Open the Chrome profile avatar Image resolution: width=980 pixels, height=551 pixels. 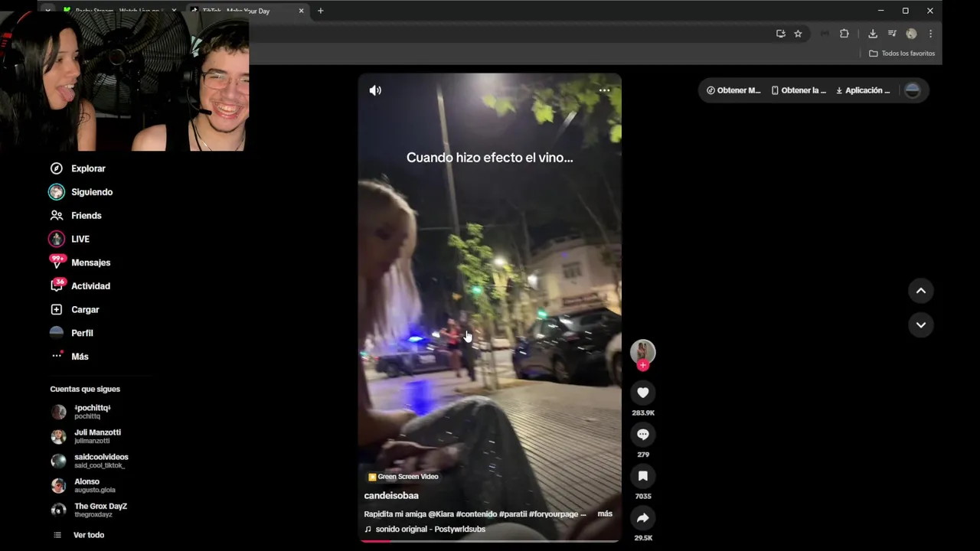coord(911,34)
